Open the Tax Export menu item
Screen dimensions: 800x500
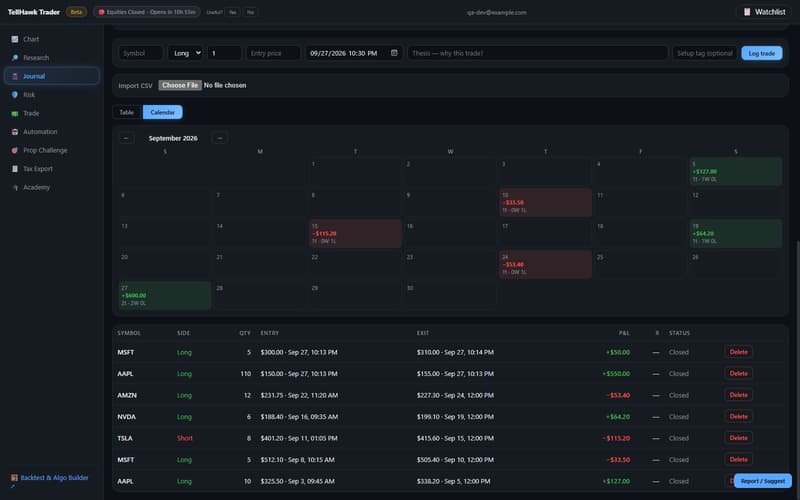tap(52, 169)
